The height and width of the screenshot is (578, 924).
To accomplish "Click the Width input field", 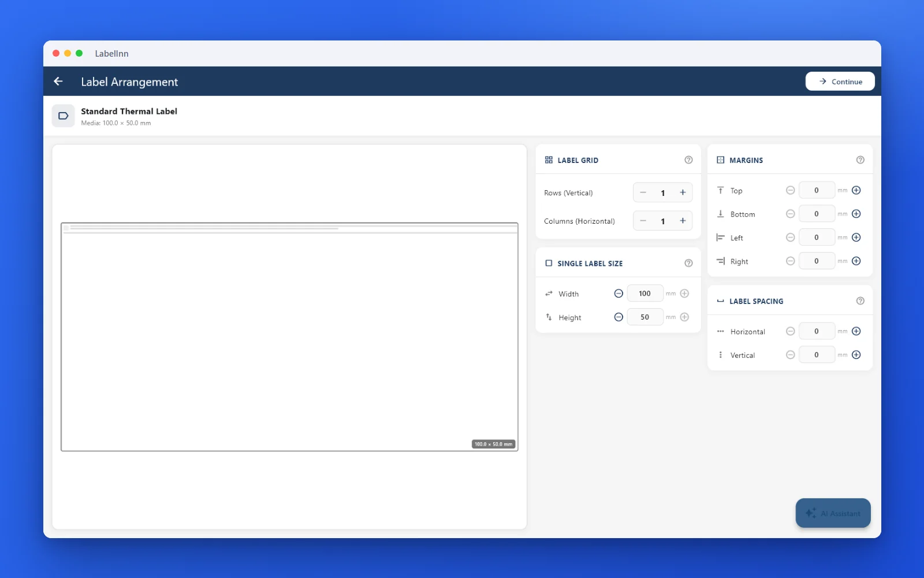I will tap(645, 294).
